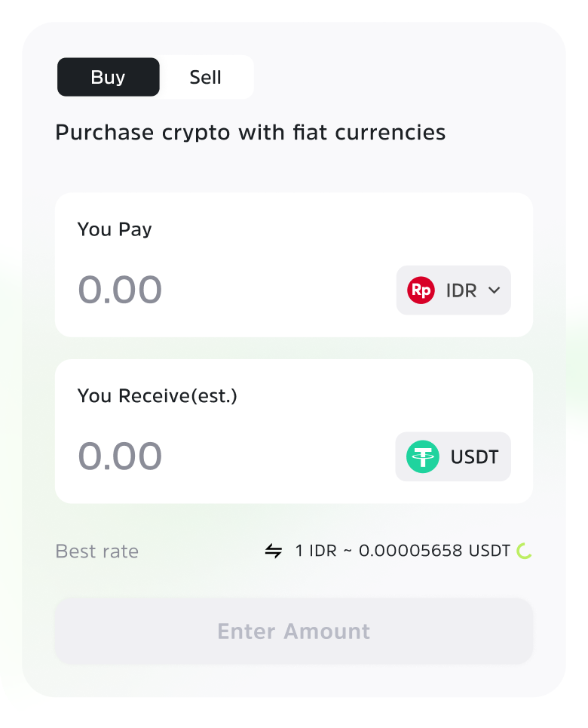Click the green Tether USDT coin icon
This screenshot has height=728, width=588.
[x=422, y=457]
